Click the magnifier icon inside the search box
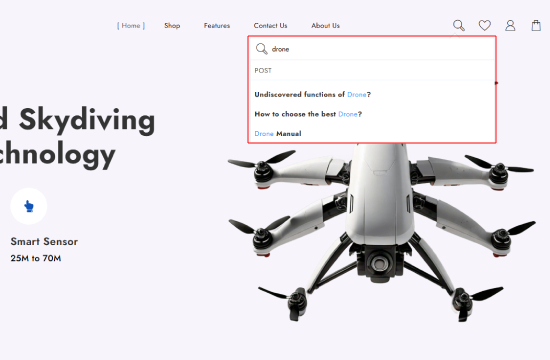Screen dimensions: 550x360 click(261, 49)
